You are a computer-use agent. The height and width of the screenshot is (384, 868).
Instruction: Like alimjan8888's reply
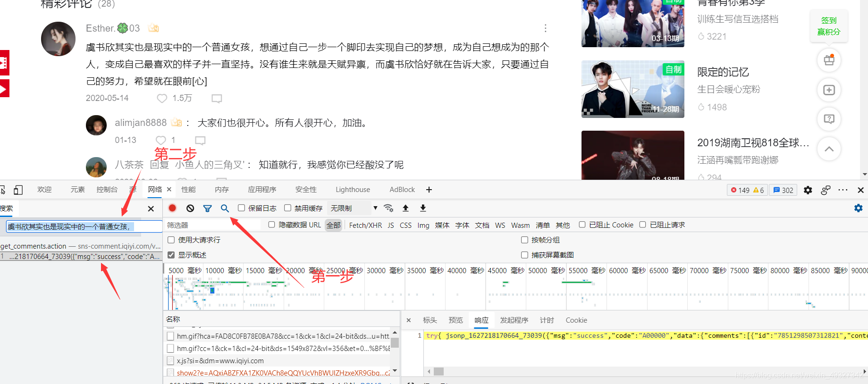[x=161, y=140]
